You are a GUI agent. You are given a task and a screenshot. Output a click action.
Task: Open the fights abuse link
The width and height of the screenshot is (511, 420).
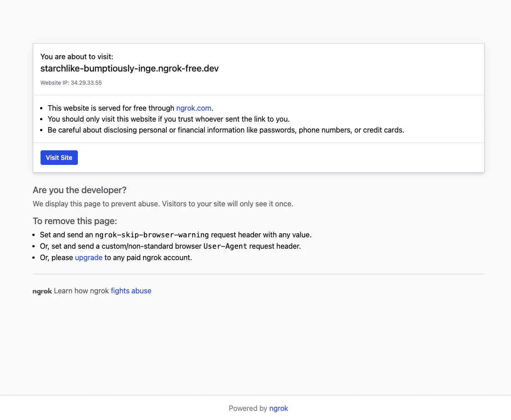(x=131, y=291)
